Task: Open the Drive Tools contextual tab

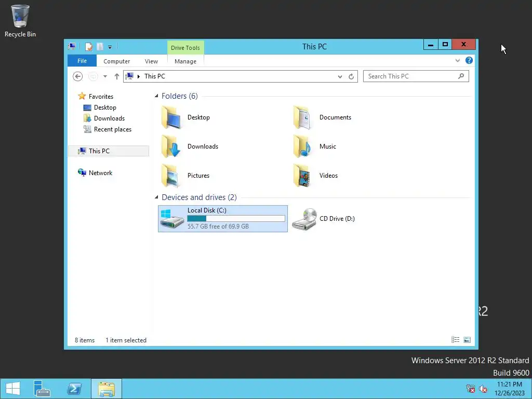Action: 185,47
